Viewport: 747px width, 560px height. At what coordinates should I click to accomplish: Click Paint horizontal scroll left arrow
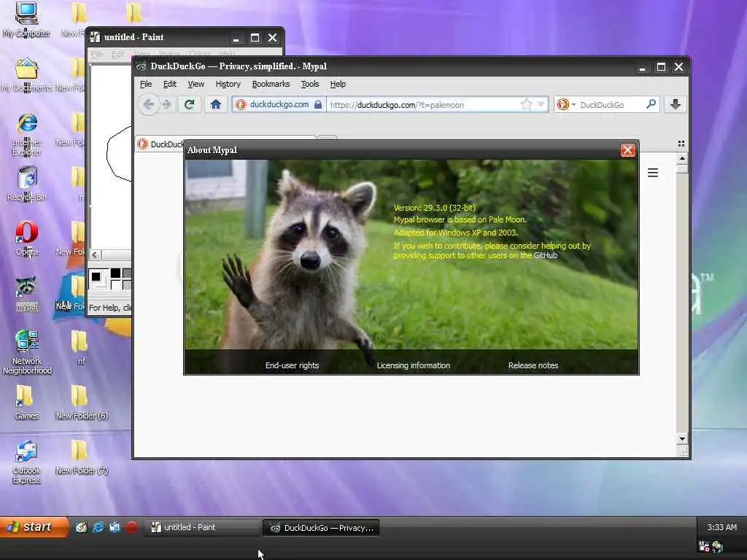pyautogui.click(x=95, y=254)
